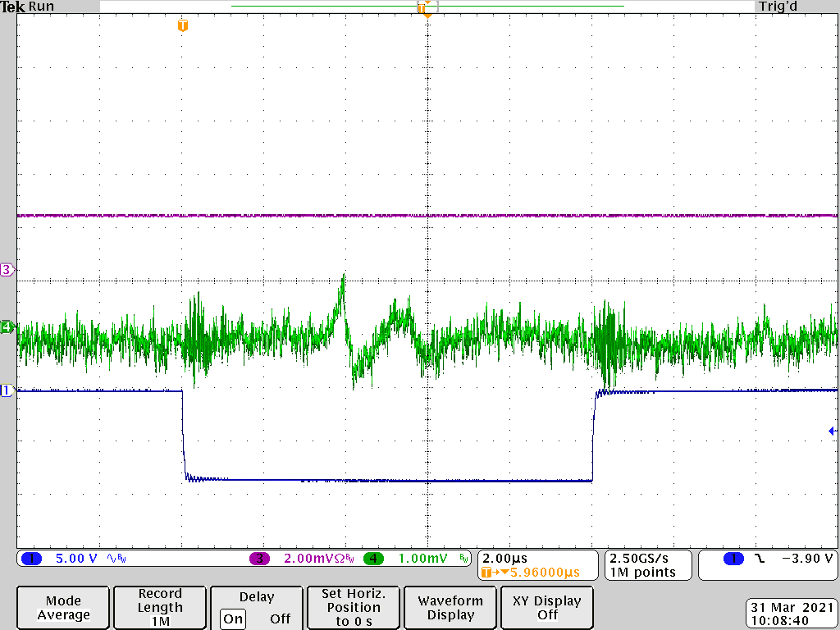Click the -3.90 V trigger level readout
840x630 pixels.
[x=807, y=559]
